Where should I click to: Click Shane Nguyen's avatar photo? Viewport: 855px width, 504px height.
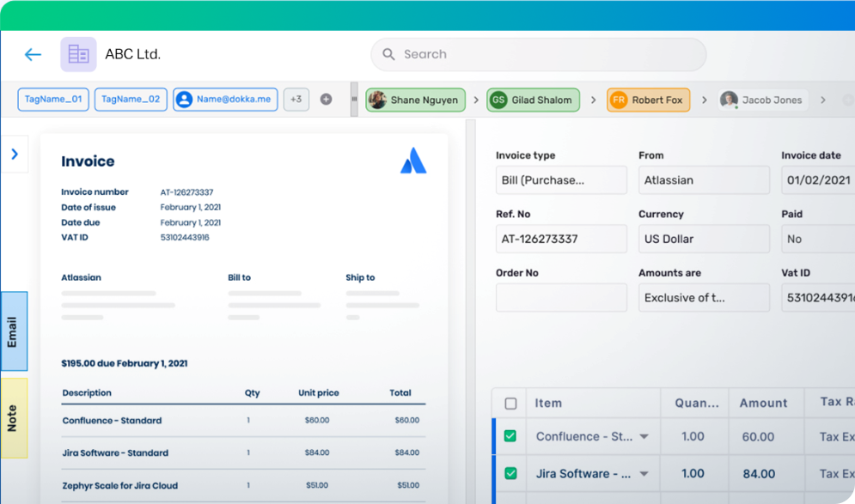(377, 100)
